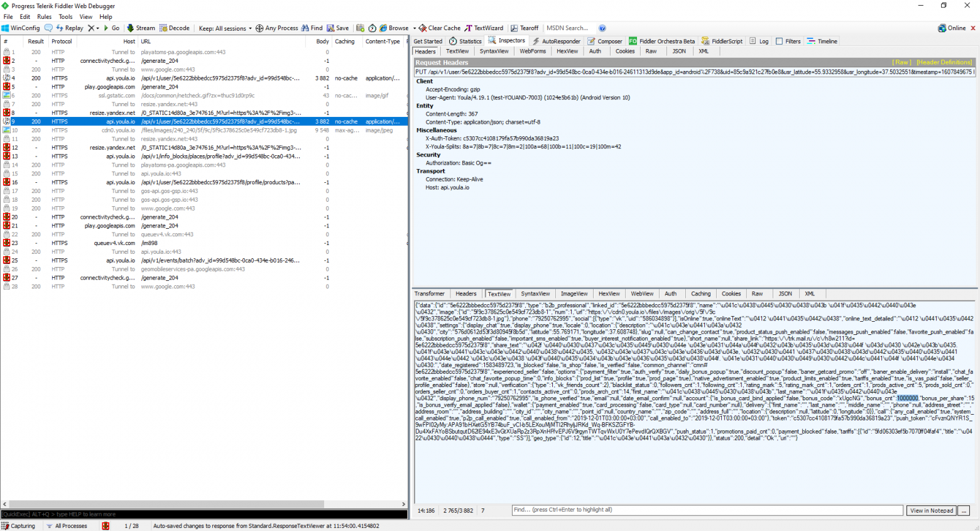Click the Any Process target picker
Viewport: 980px width, 531px height.
[276, 28]
